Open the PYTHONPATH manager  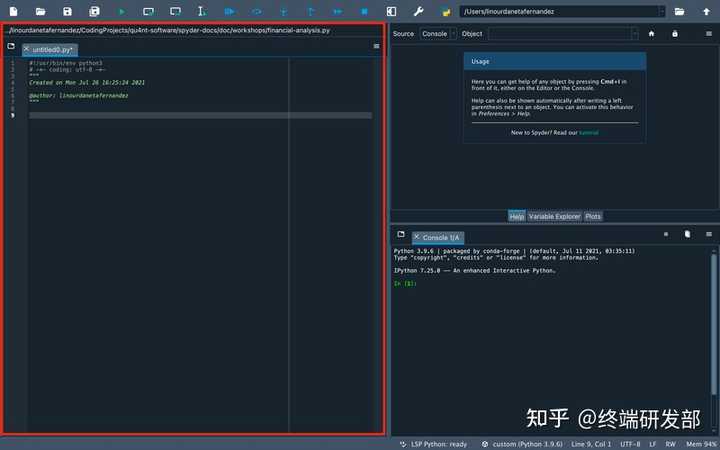(x=446, y=11)
